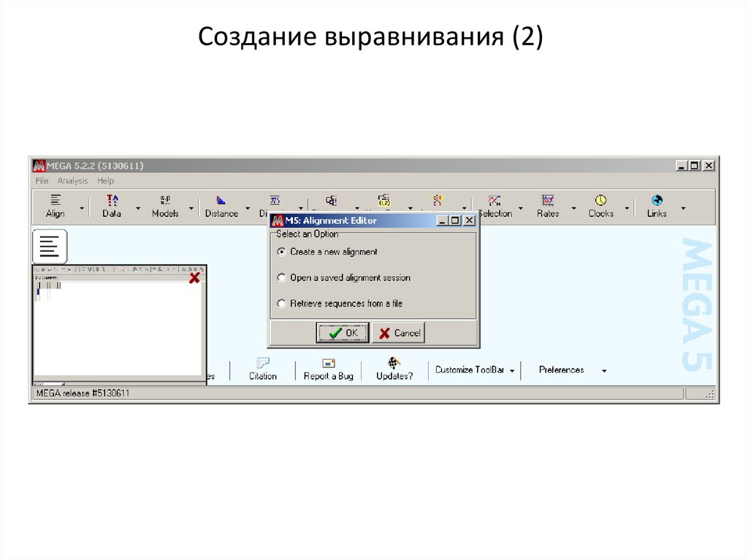Maximize the Alignment Editor dialog
The width and height of the screenshot is (748, 560).
pyautogui.click(x=455, y=220)
